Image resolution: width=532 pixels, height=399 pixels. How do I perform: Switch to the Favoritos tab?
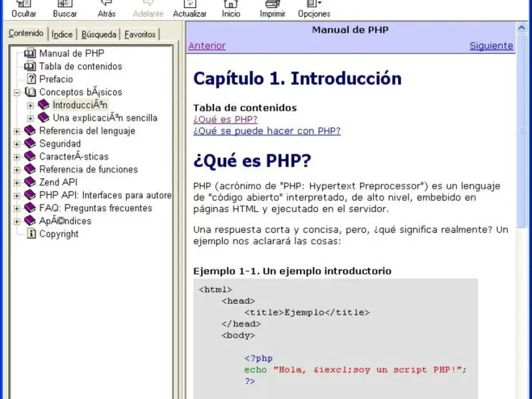point(140,35)
